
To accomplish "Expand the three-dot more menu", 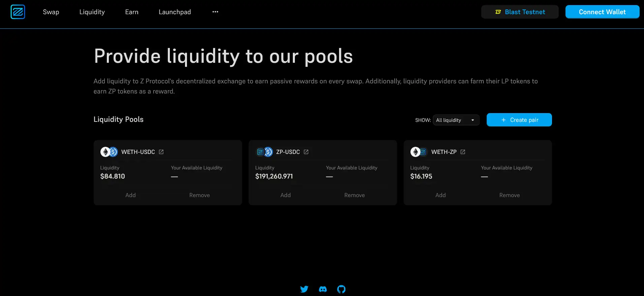I will [215, 12].
